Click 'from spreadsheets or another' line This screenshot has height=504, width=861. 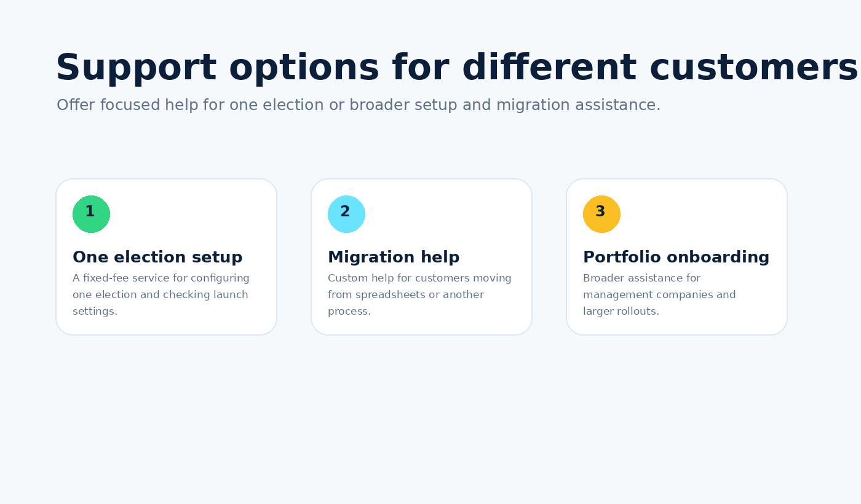tap(406, 295)
